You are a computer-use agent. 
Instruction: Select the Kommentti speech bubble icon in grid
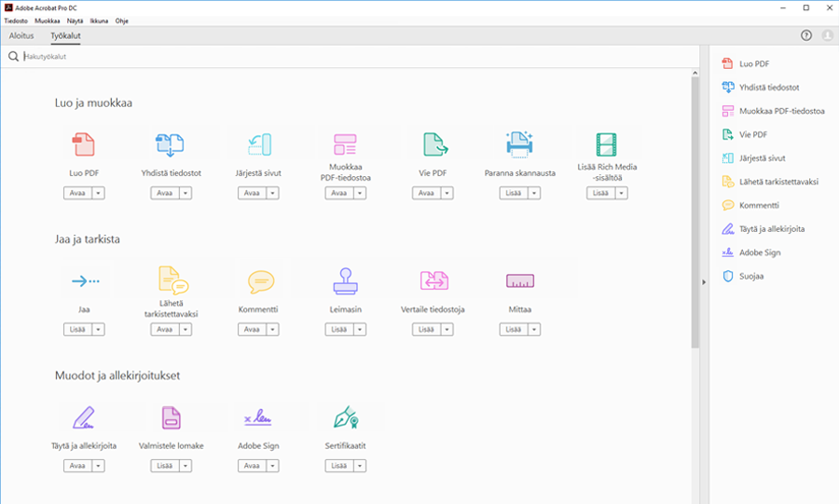(x=261, y=281)
